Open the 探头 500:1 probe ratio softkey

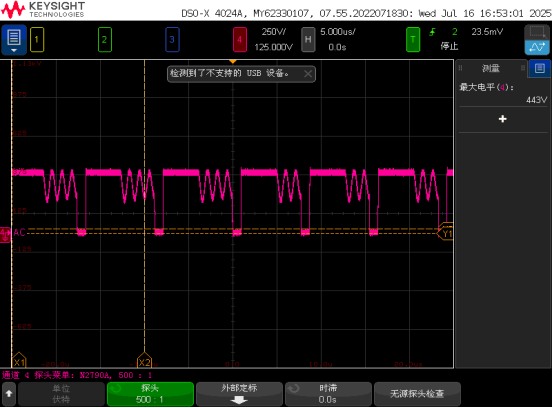150,394
